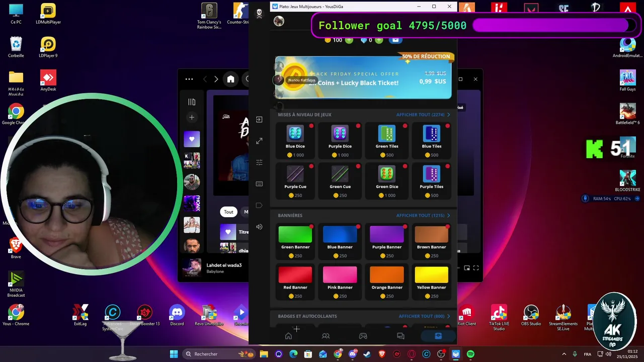The width and height of the screenshot is (644, 362).
Task: Go to music app home button
Action: [x=230, y=79]
